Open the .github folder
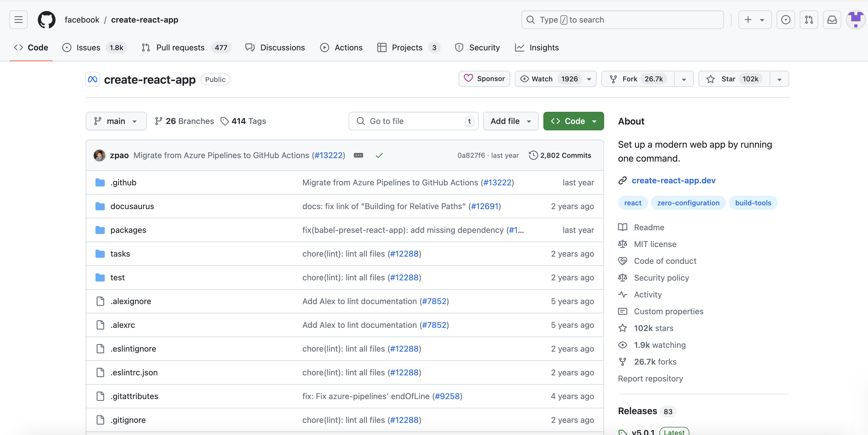This screenshot has height=435, width=868. (x=123, y=182)
